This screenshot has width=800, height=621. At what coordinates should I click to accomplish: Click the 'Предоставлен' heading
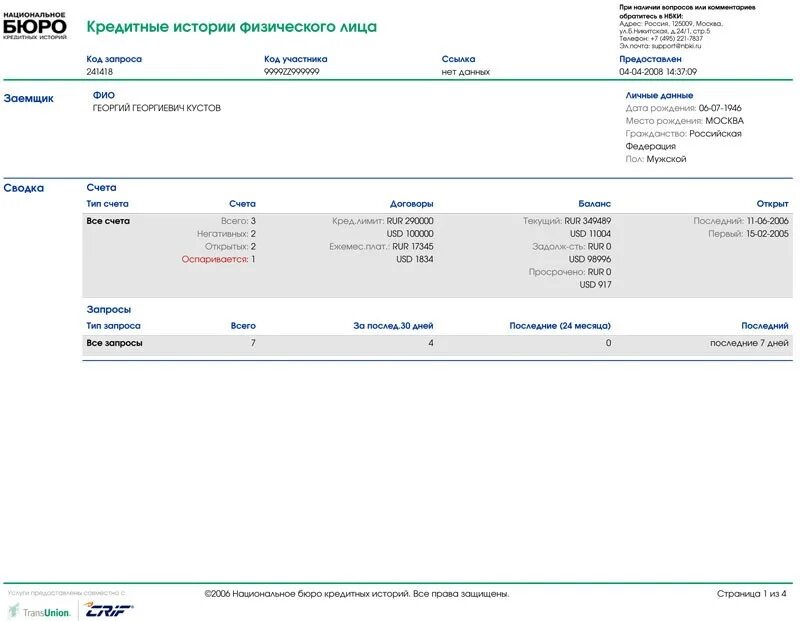coord(650,59)
